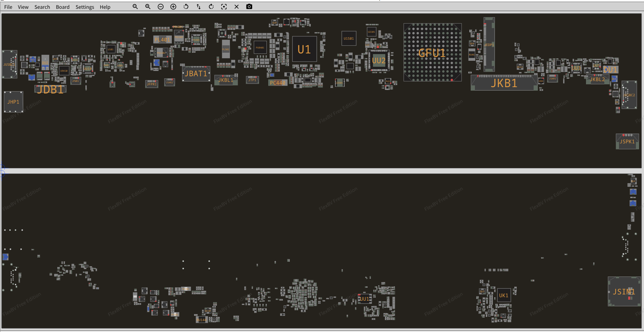644x332 pixels.
Task: Open the Help menu
Action: tap(105, 7)
